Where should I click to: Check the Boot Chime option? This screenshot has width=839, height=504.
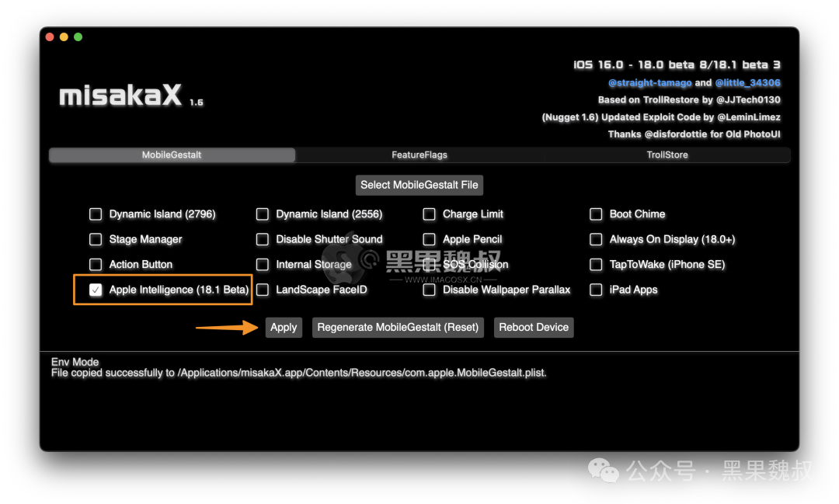596,214
